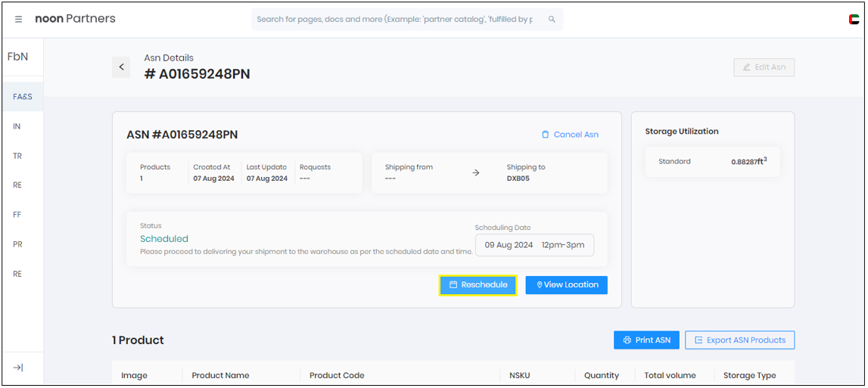This screenshot has height=388, width=868.
Task: Select TR in the sidebar
Action: [x=17, y=156]
